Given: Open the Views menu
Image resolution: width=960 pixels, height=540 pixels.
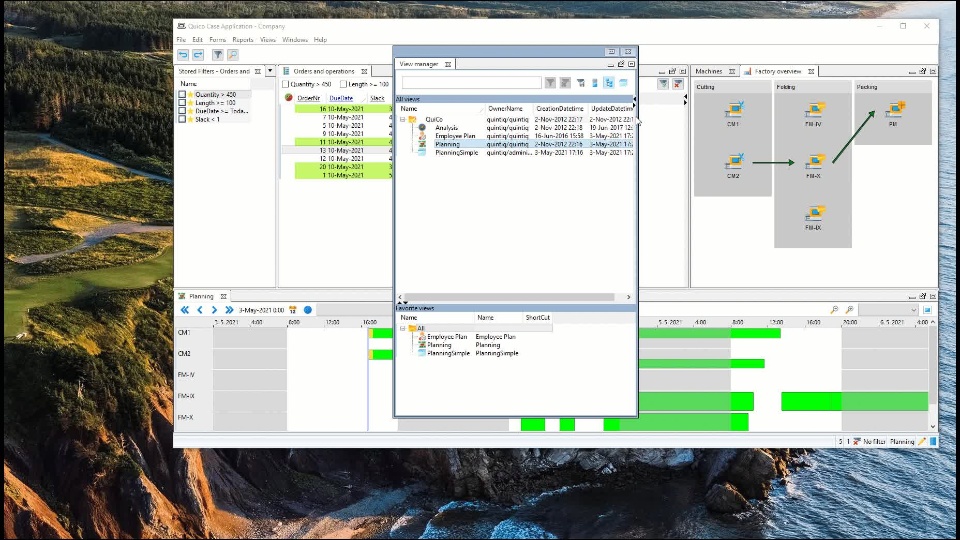Looking at the screenshot, I should pos(268,40).
